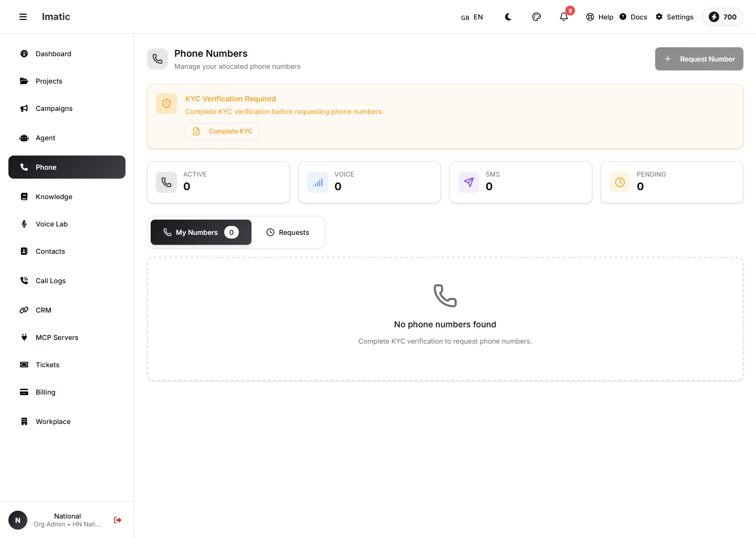This screenshot has width=756, height=538.
Task: Open Campaigns menu item
Action: (67, 108)
